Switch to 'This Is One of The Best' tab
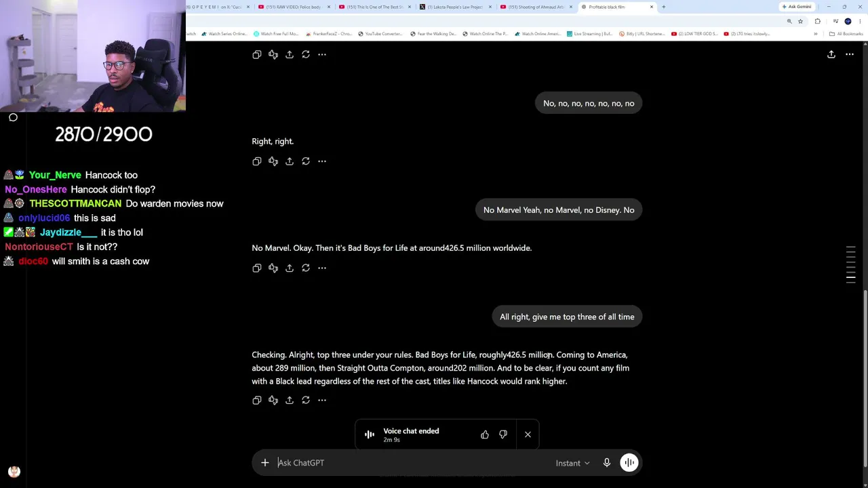 pos(374,7)
